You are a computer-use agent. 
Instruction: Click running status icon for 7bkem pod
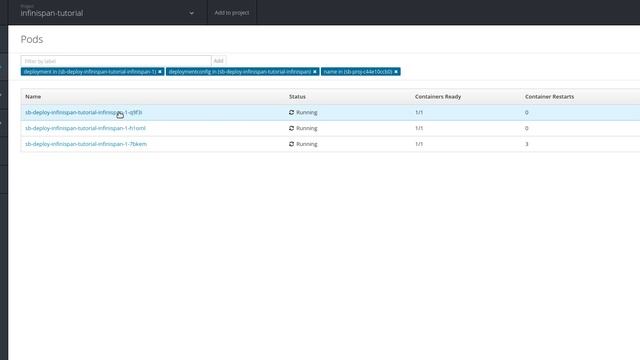[291, 144]
